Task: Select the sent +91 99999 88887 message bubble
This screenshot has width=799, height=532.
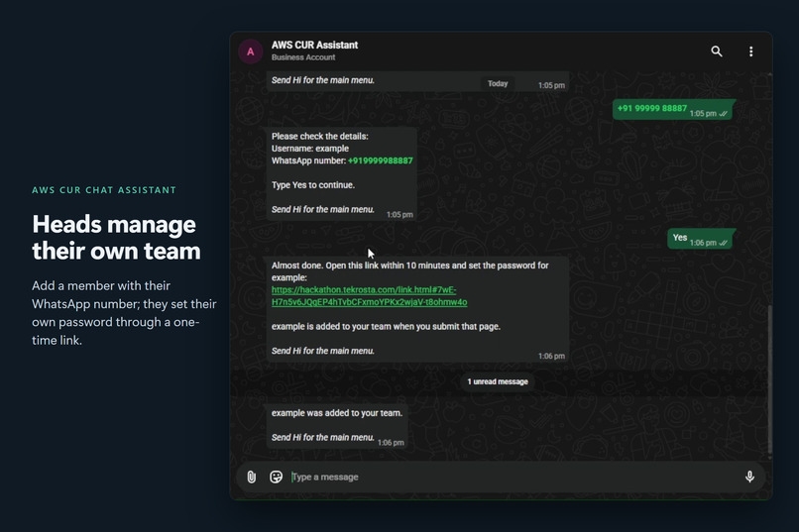Action: pyautogui.click(x=672, y=109)
